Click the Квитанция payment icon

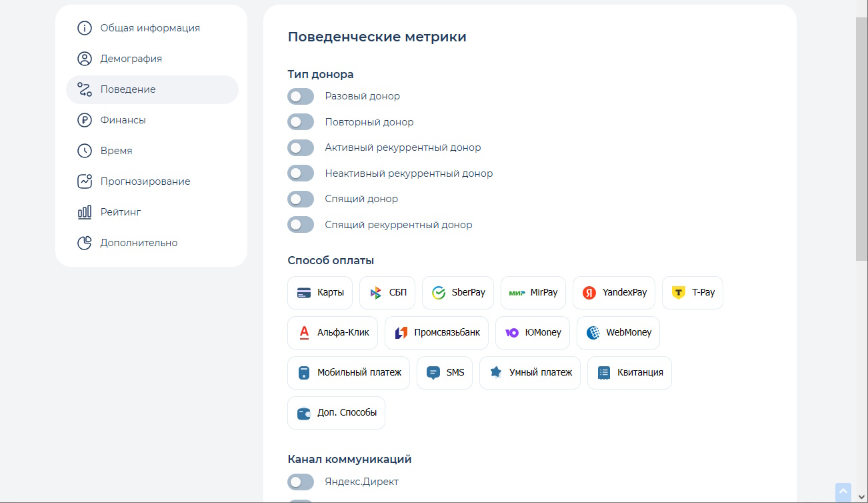coord(629,372)
